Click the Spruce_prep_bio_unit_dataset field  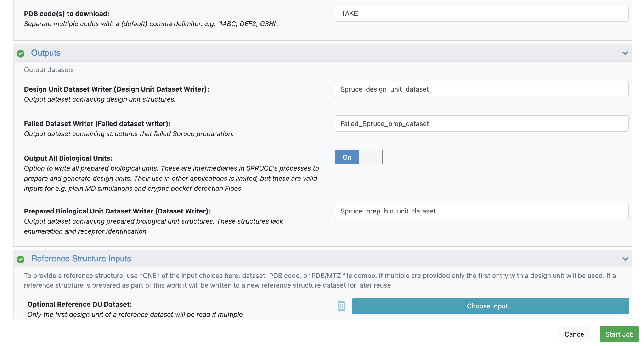[481, 211]
